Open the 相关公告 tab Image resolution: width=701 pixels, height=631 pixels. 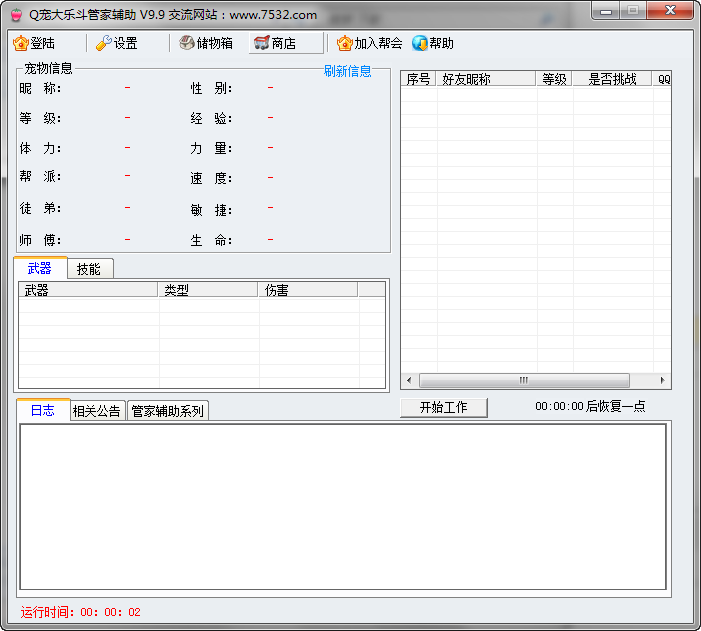coord(97,411)
